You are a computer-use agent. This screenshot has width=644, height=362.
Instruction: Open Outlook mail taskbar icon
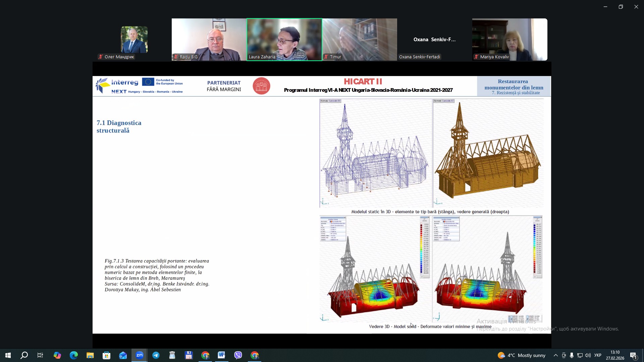(x=123, y=355)
